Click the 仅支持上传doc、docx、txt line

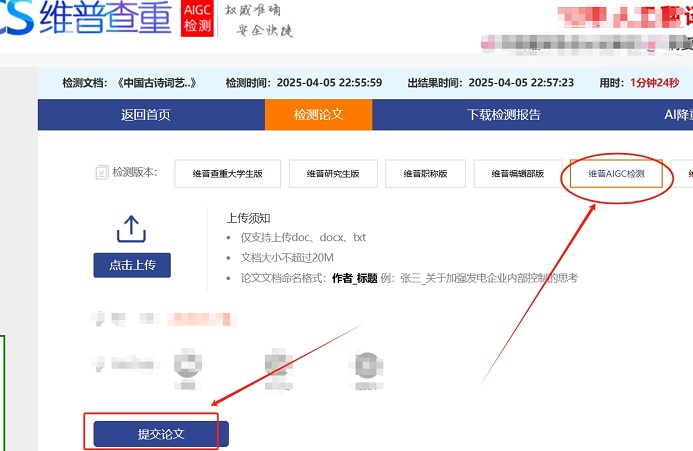coord(303,238)
